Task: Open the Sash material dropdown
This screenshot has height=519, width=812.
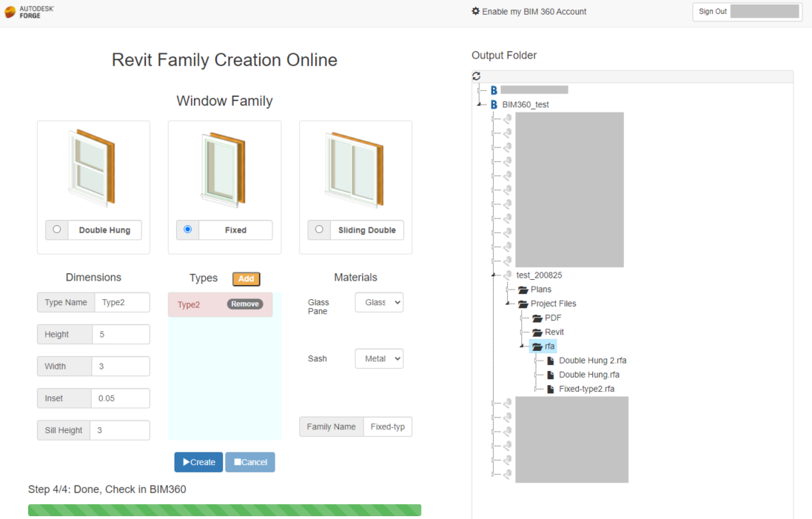Action: pyautogui.click(x=379, y=358)
